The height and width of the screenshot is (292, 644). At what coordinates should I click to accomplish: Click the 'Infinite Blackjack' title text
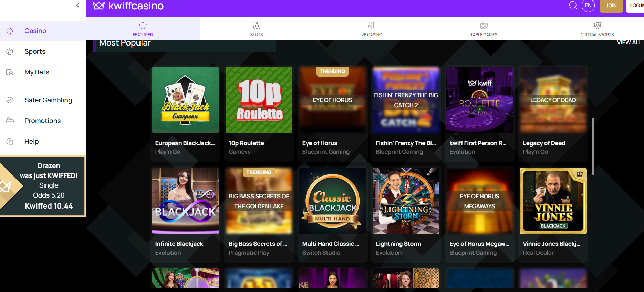(179, 244)
